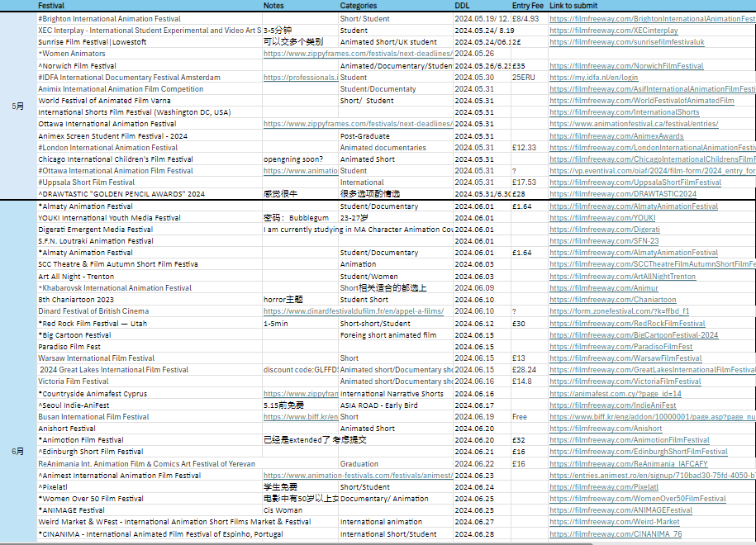Open the WomenOver50FilmFestival link
The height and width of the screenshot is (545, 756).
[x=637, y=499]
